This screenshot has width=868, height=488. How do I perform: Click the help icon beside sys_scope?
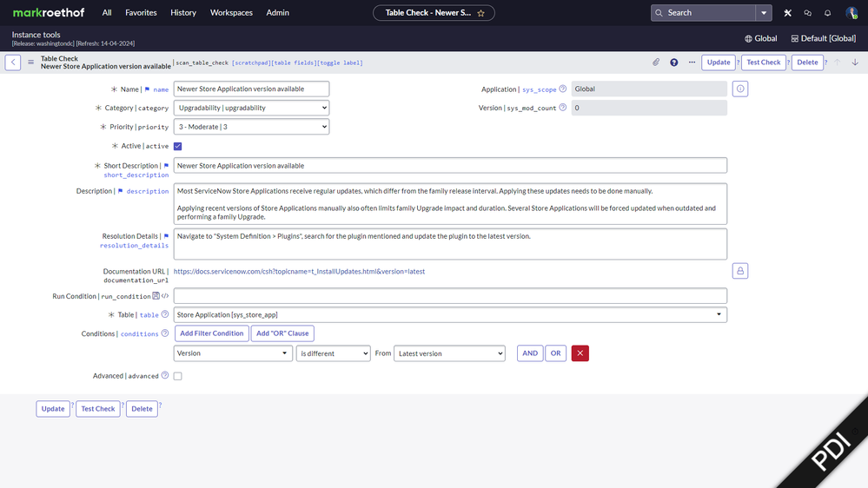click(x=562, y=89)
